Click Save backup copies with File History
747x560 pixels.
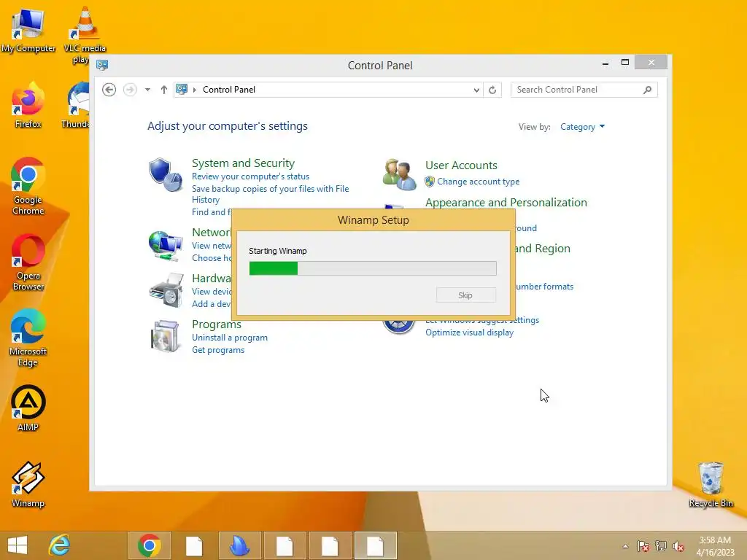[x=270, y=194]
